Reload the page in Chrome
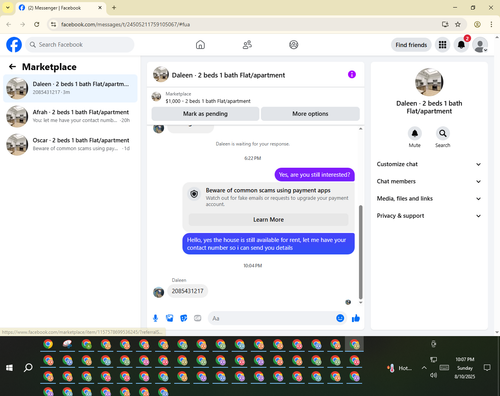 pyautogui.click(x=37, y=24)
